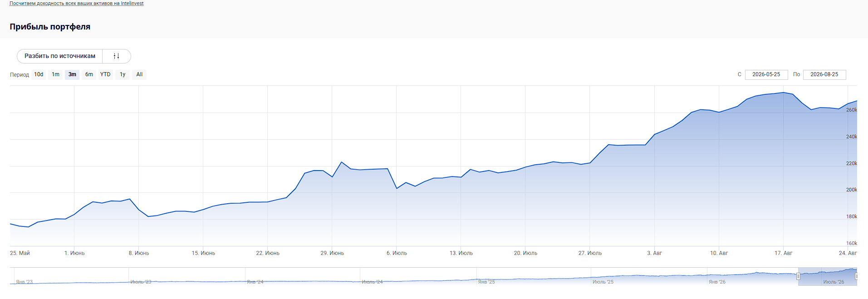Click the right navigator range handle

click(x=856, y=276)
